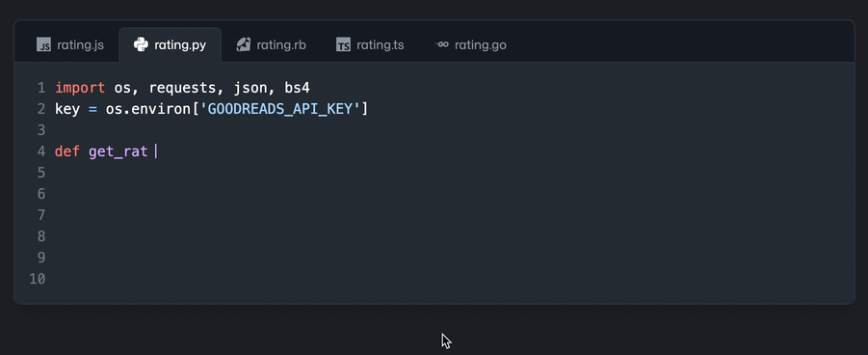This screenshot has width=868, height=355.
Task: Click line number 1 in the gutter
Action: pyautogui.click(x=41, y=88)
